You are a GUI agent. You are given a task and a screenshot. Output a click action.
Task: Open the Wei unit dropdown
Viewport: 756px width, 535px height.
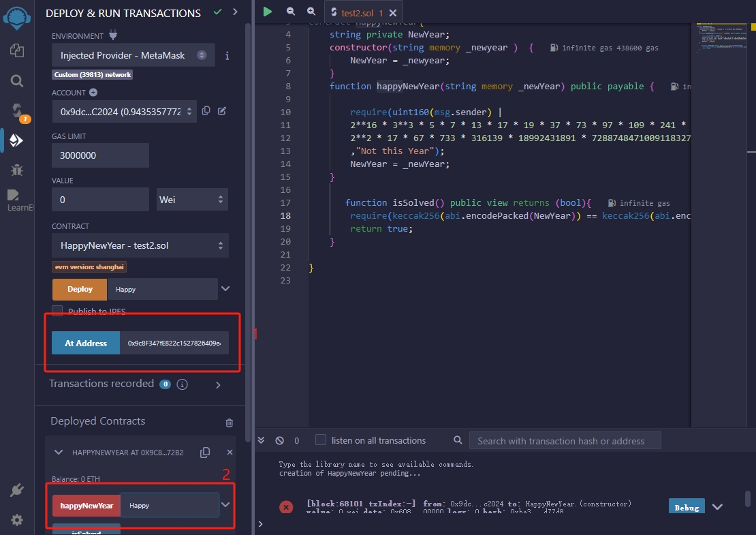pyautogui.click(x=192, y=200)
